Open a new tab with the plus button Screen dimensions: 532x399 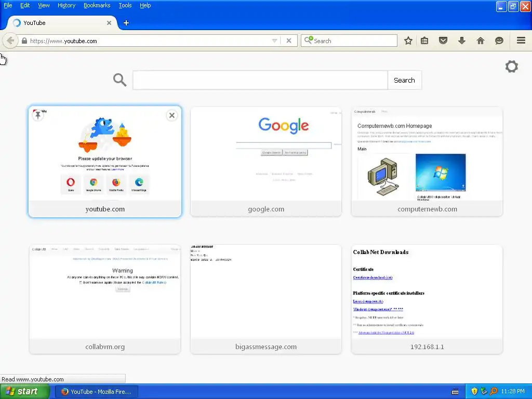(x=126, y=23)
